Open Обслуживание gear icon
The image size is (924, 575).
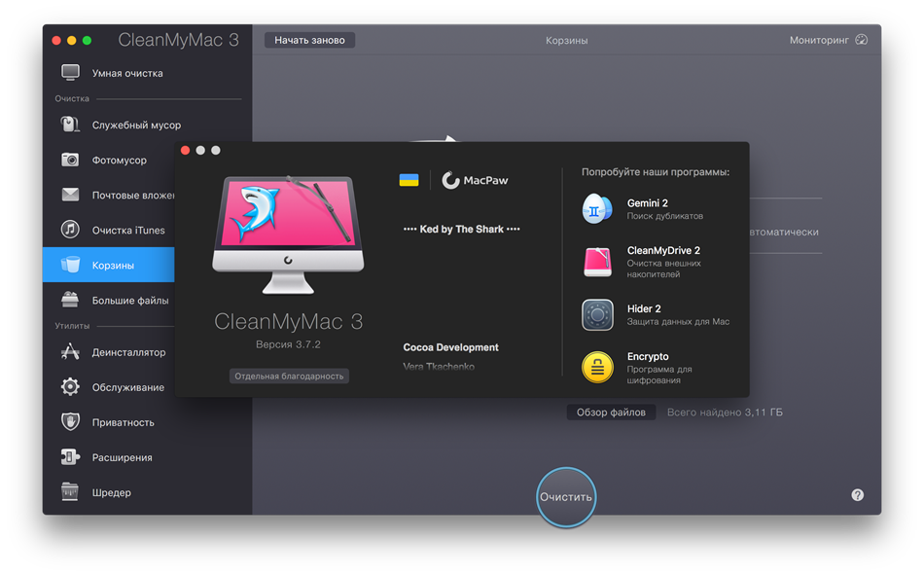[70, 387]
